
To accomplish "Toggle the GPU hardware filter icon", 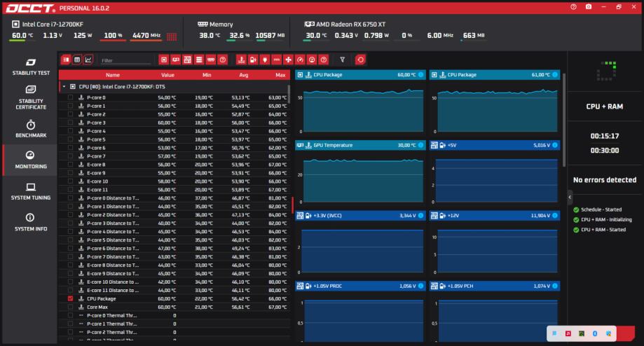I will coord(175,60).
